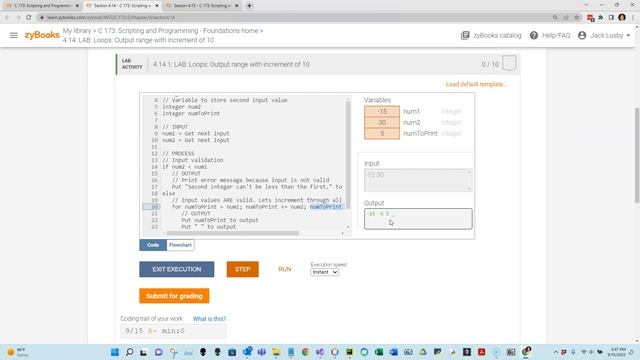This screenshot has height=360, width=640.
Task: Click the zoom magnifier icon in address bar
Action: (x=555, y=18)
